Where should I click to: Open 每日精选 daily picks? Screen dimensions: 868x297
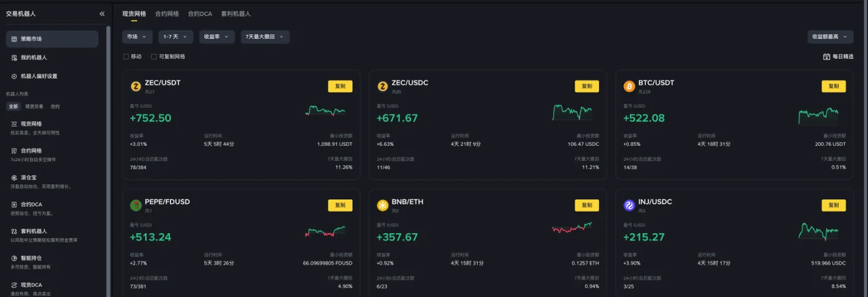point(838,56)
